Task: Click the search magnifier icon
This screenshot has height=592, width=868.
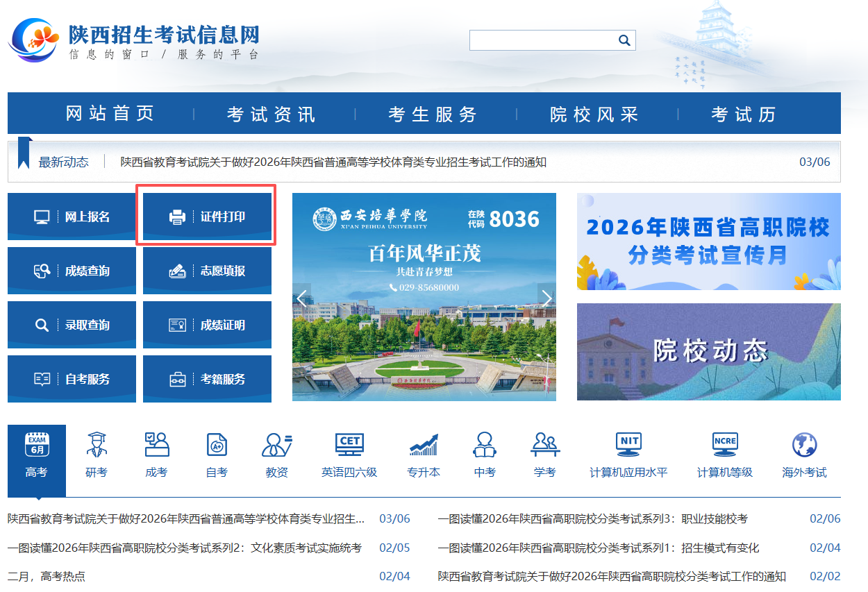Action: coord(624,40)
